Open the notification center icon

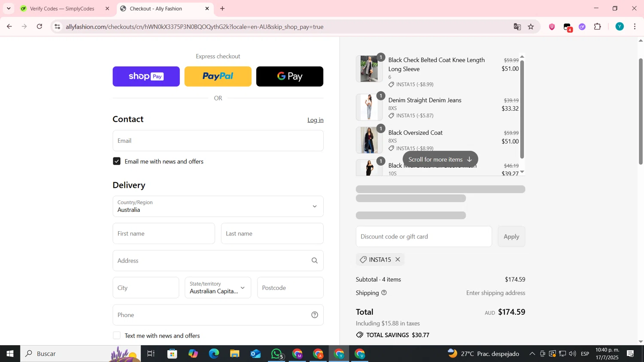pyautogui.click(x=630, y=354)
